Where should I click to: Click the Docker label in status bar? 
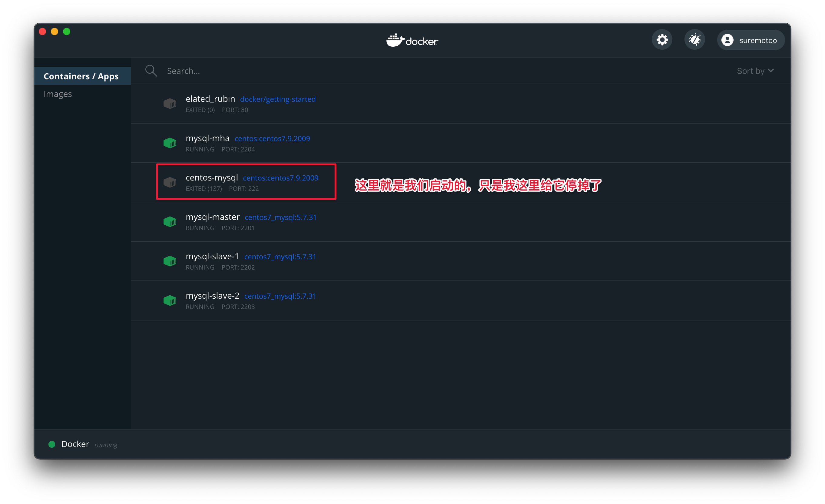tap(75, 444)
